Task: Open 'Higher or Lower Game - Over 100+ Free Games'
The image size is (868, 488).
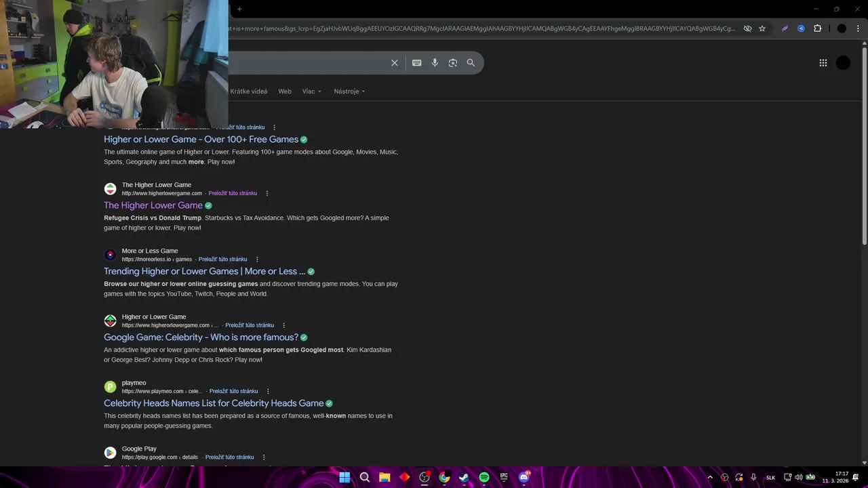Action: point(201,139)
